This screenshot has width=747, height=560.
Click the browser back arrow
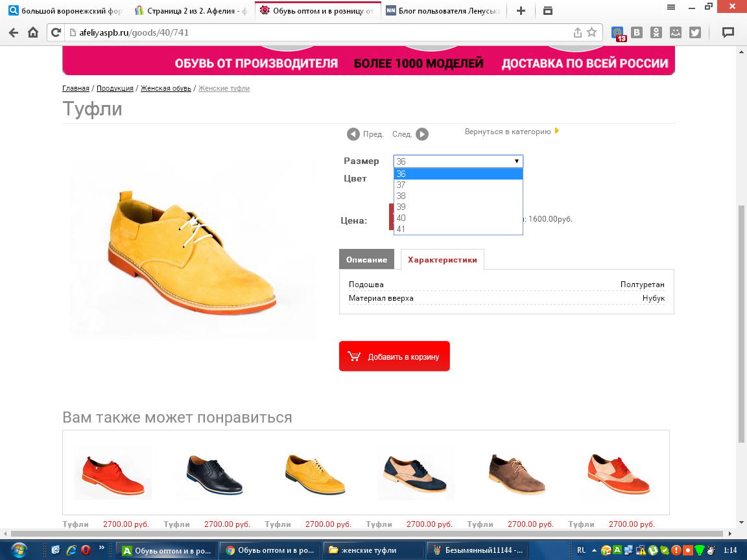coord(14,32)
